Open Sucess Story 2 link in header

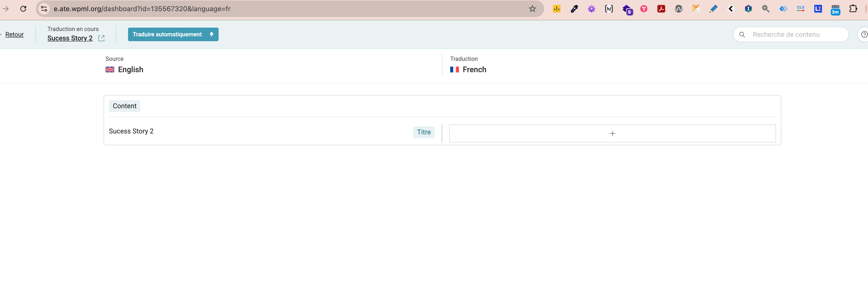tap(70, 38)
